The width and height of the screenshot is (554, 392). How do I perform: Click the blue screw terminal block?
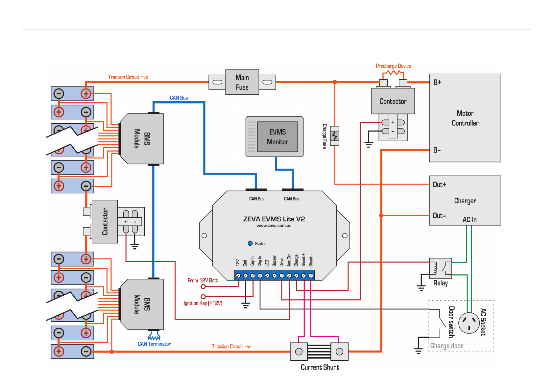click(x=274, y=275)
